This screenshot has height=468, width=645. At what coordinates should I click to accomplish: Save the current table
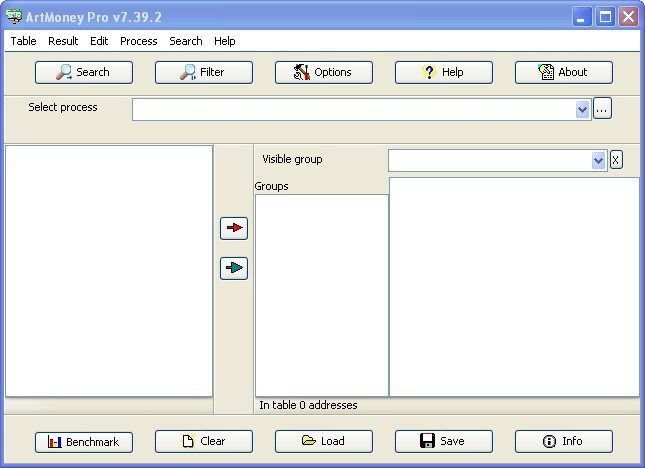point(444,441)
